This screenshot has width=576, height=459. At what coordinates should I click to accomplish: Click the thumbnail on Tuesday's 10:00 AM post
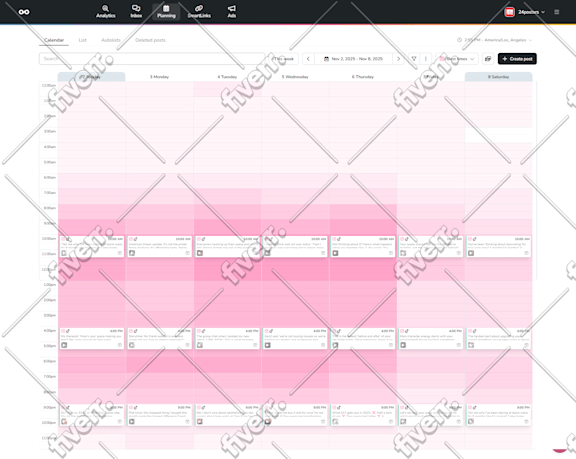pyautogui.click(x=200, y=253)
